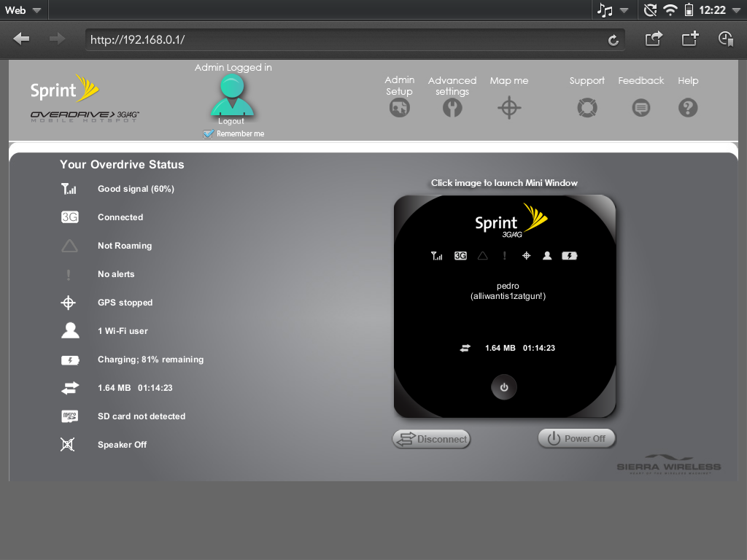This screenshot has width=747, height=560.
Task: Click the battery icon beside Charging status
Action: [x=70, y=360]
